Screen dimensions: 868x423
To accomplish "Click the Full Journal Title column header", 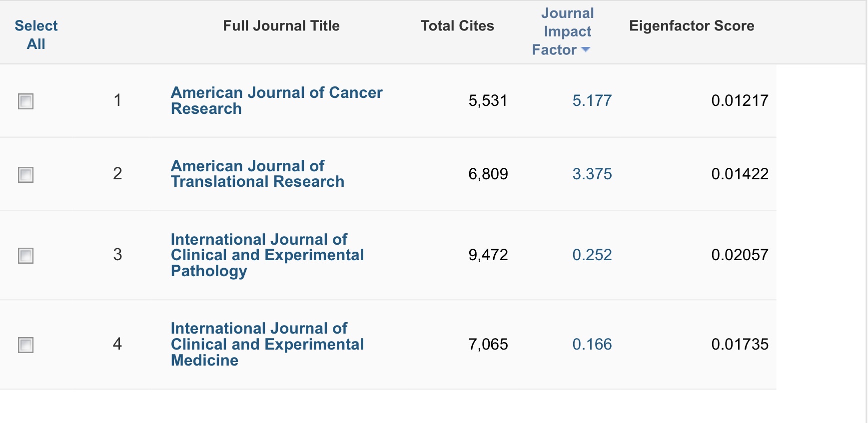I will click(x=281, y=26).
